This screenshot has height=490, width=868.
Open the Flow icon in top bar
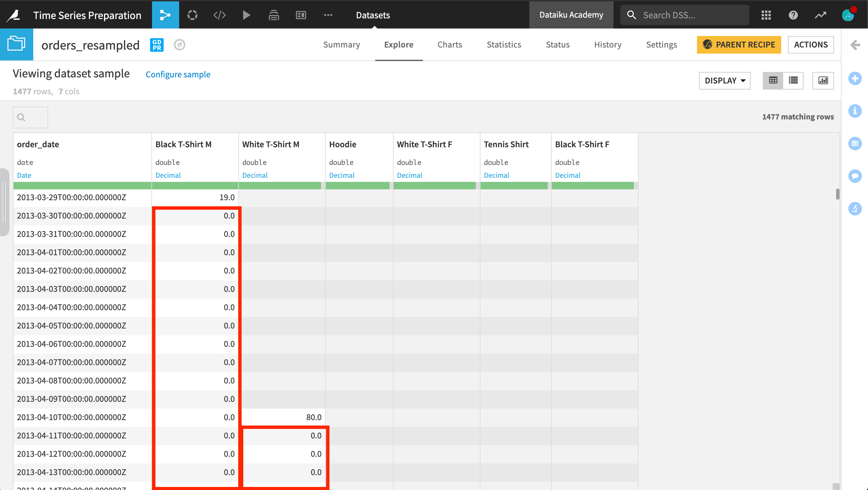(165, 15)
